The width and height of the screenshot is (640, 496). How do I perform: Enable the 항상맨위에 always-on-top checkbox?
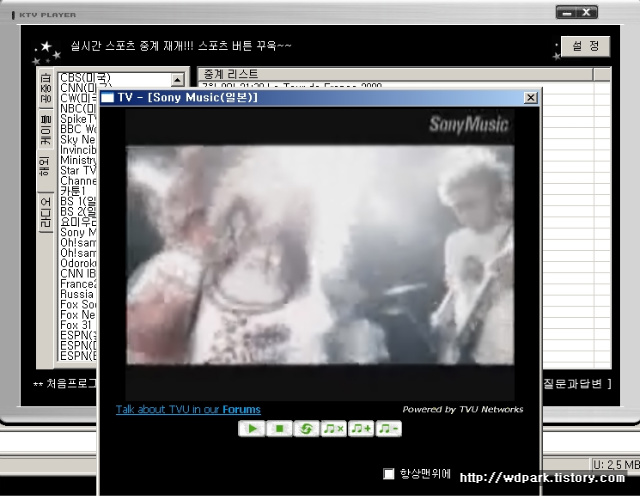click(389, 474)
